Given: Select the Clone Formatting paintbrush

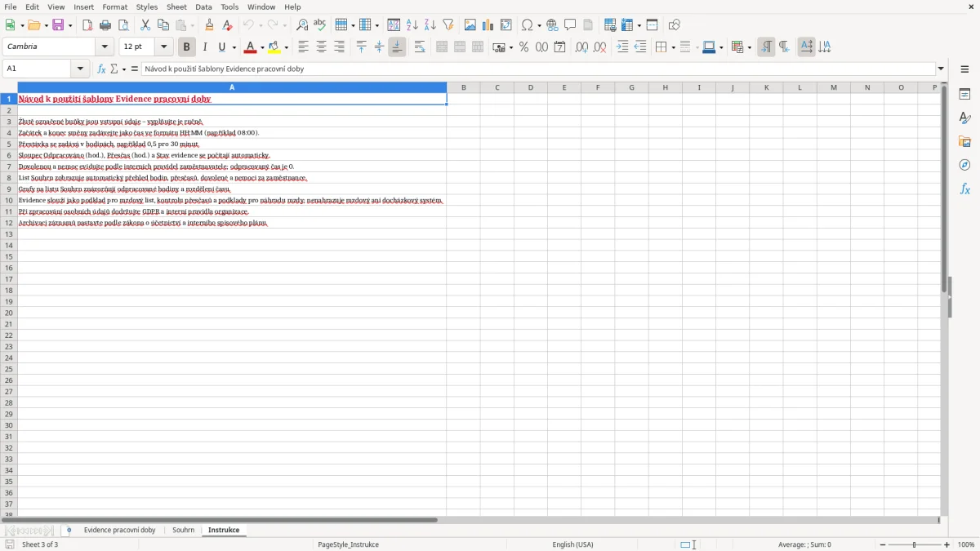Looking at the screenshot, I should pyautogui.click(x=209, y=25).
